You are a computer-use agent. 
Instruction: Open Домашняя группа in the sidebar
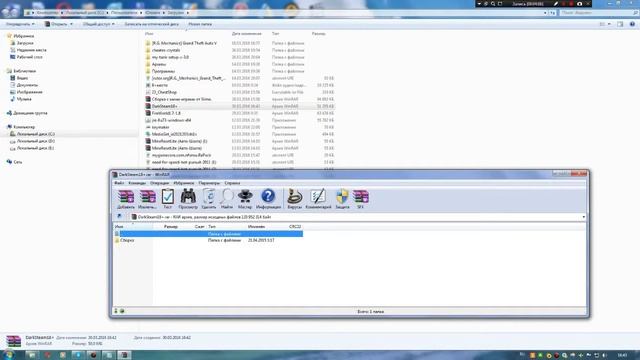point(30,113)
